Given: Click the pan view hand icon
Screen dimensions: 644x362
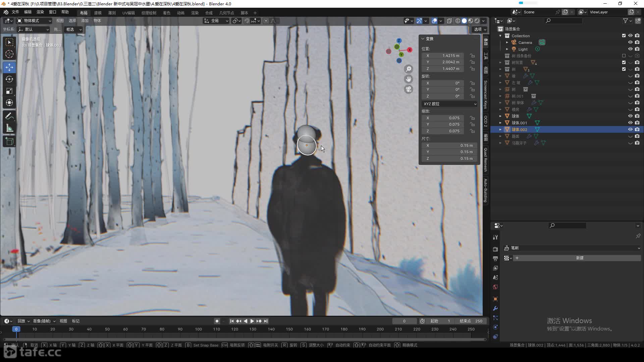Looking at the screenshot, I should (x=409, y=79).
